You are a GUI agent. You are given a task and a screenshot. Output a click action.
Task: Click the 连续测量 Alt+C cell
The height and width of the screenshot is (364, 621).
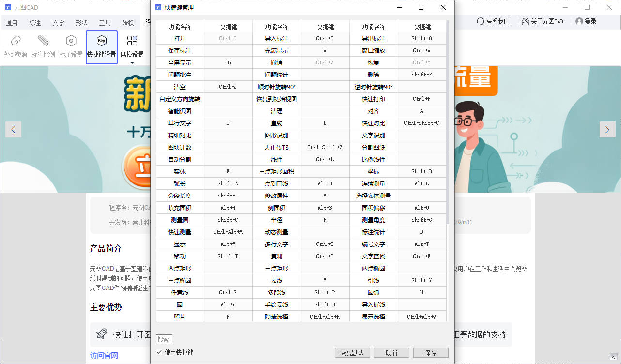coord(422,183)
